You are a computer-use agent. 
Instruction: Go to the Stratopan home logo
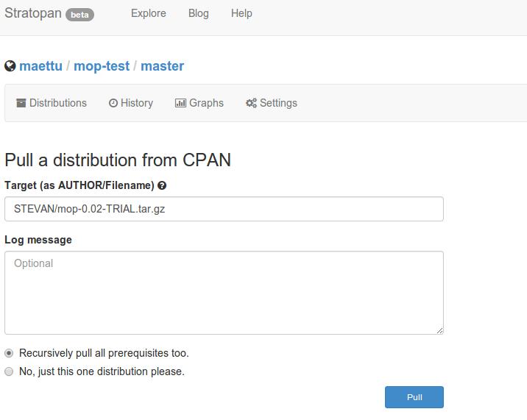pyautogui.click(x=33, y=13)
